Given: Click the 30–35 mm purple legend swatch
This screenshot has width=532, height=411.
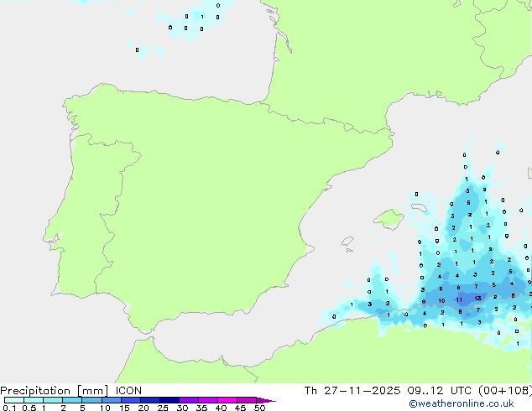Looking at the screenshot, I should click(x=189, y=400).
